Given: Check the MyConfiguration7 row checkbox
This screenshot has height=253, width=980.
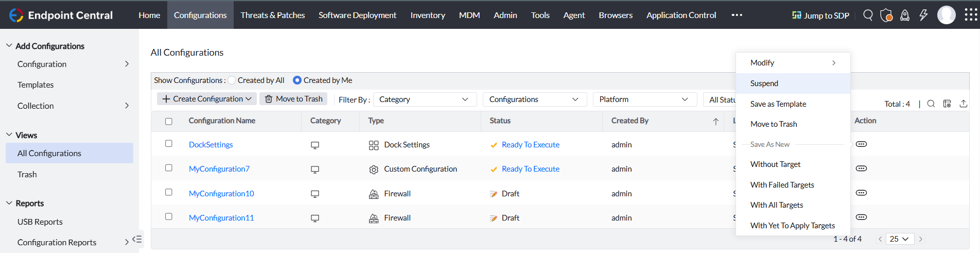Looking at the screenshot, I should pyautogui.click(x=169, y=168).
